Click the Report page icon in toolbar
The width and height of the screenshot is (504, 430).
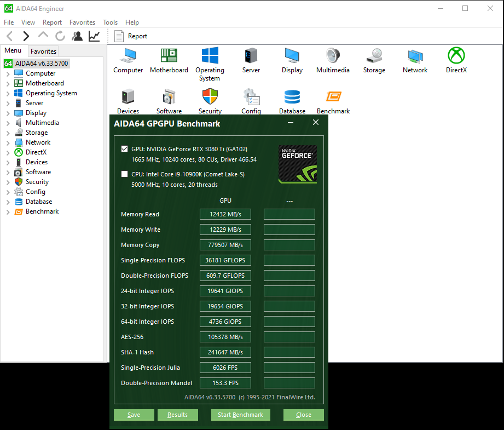click(119, 36)
